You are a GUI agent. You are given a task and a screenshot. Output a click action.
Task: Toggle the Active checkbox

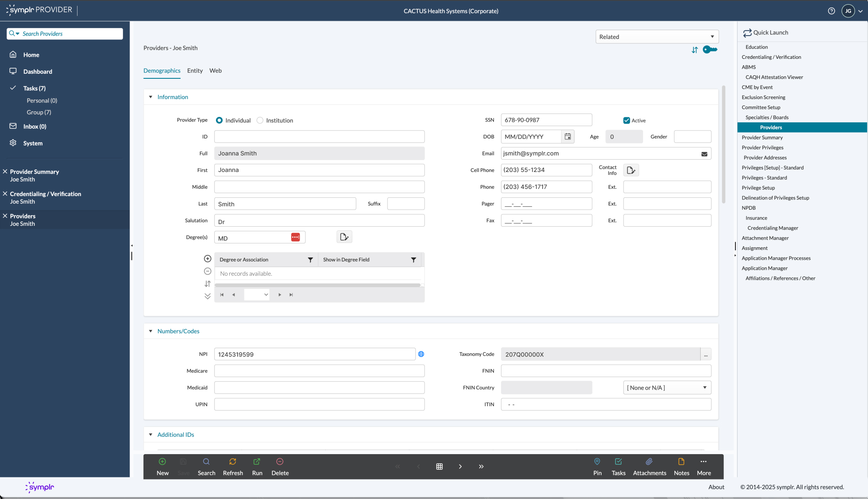[627, 120]
